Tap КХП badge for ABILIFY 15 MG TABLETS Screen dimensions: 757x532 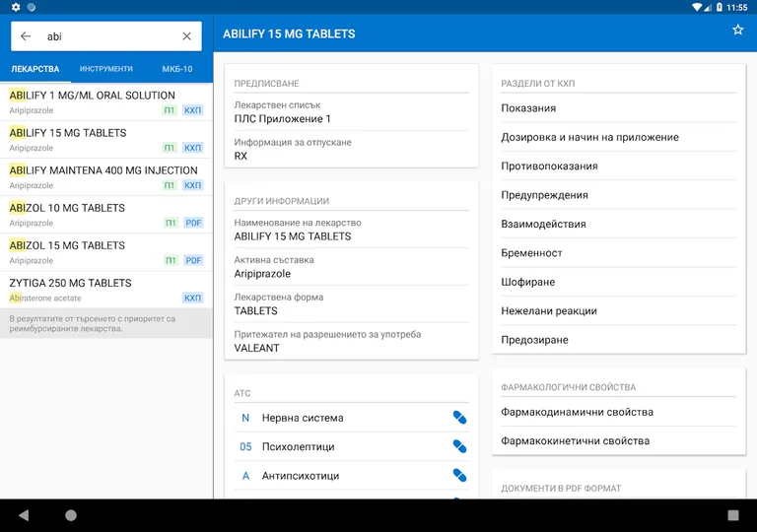coord(192,148)
